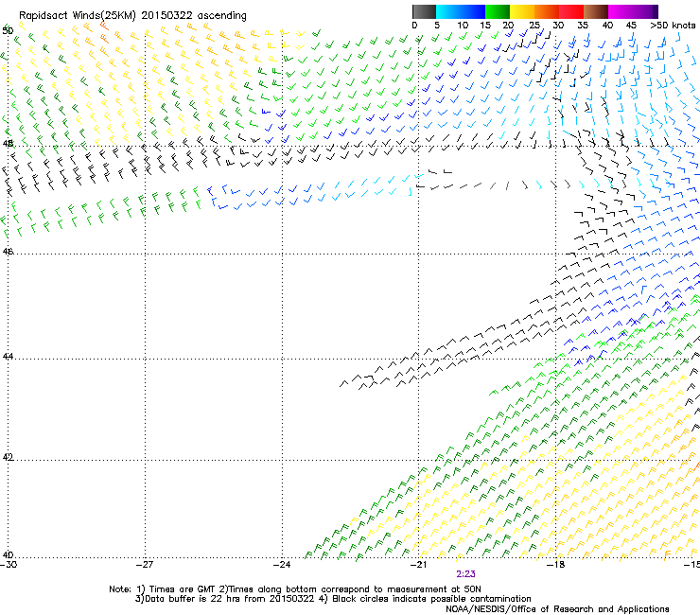The image size is (700, 615).
Task: Click the title 'Rapidscat Winds(25KM) 20150322 ascending'
Action: [x=132, y=16]
